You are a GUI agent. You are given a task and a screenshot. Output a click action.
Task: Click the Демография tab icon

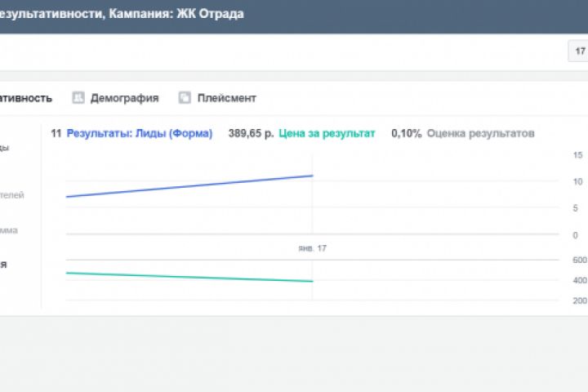tap(78, 98)
